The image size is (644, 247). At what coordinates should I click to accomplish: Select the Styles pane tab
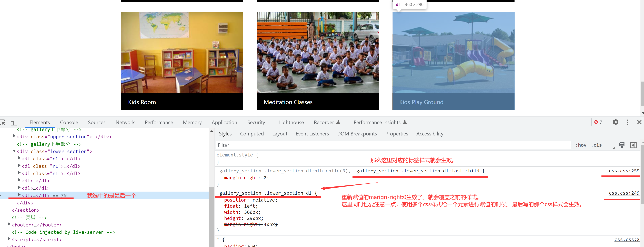click(225, 134)
